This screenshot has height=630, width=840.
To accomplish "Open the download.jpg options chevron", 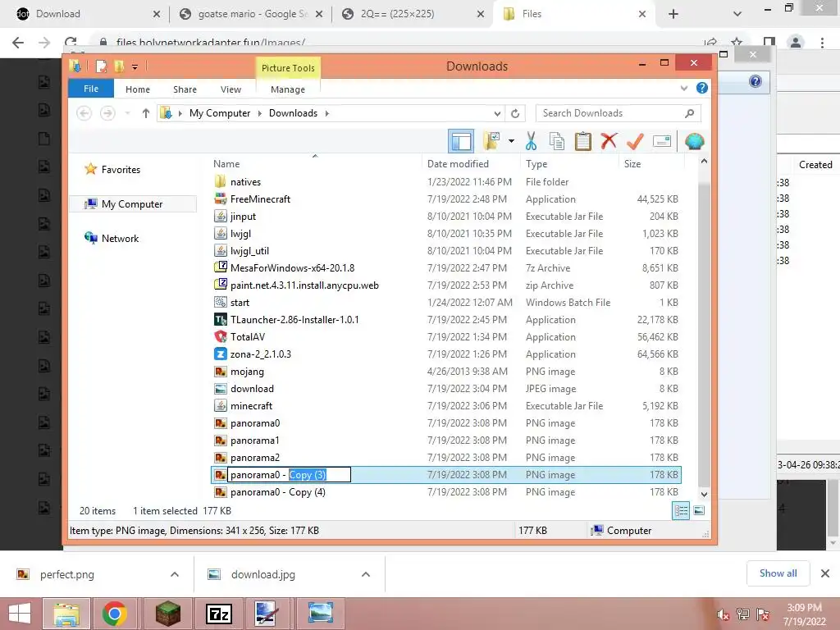I will [366, 574].
